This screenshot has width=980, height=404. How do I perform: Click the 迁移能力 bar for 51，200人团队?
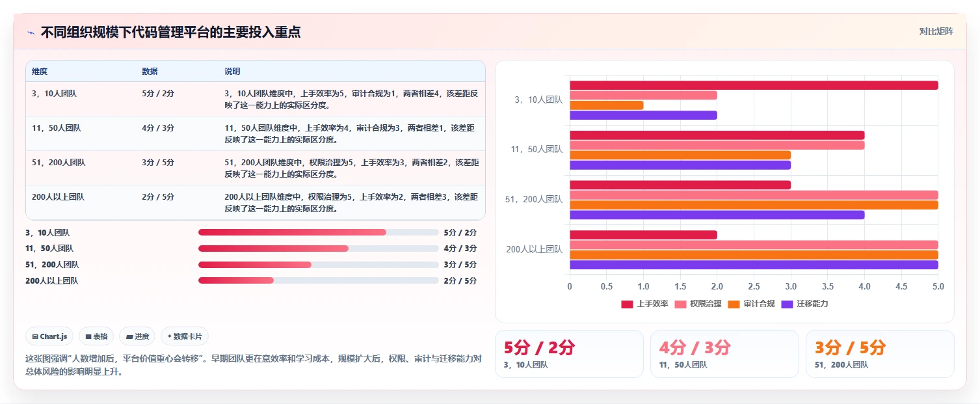point(717,215)
